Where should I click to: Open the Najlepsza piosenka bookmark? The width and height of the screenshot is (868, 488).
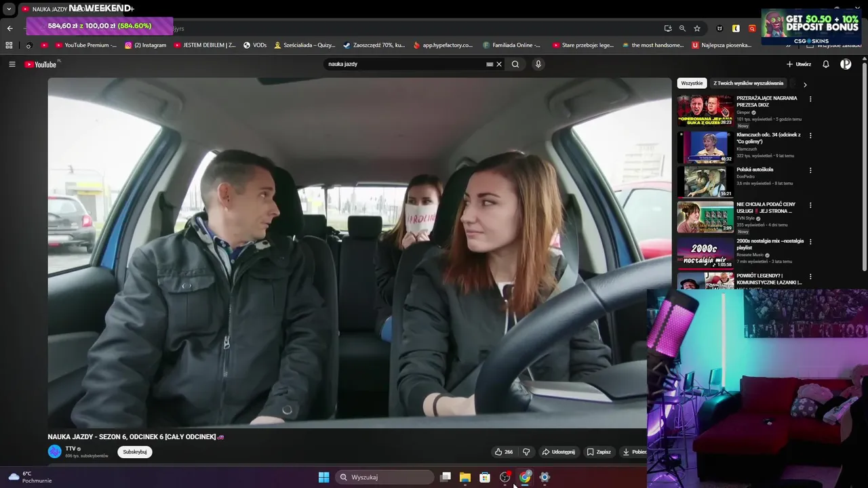coord(722,45)
